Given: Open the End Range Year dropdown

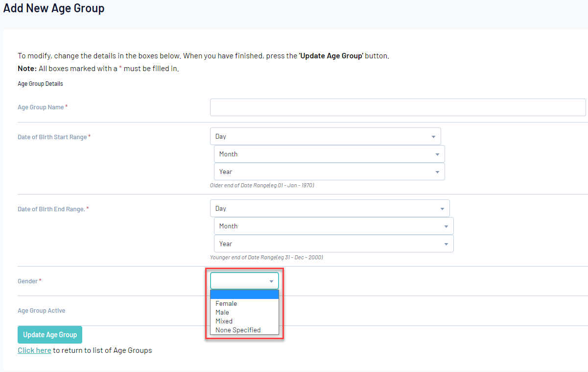Looking at the screenshot, I should 334,244.
